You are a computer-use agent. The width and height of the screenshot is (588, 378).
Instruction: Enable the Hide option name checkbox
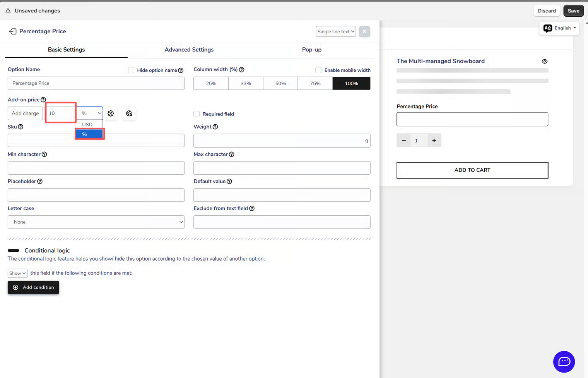(131, 70)
